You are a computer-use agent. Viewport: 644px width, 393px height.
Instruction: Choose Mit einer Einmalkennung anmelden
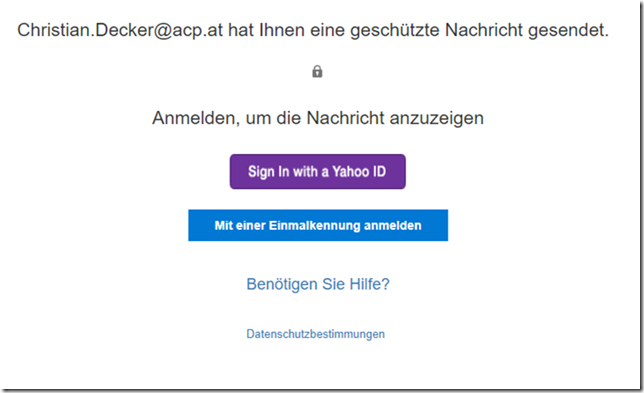(318, 225)
